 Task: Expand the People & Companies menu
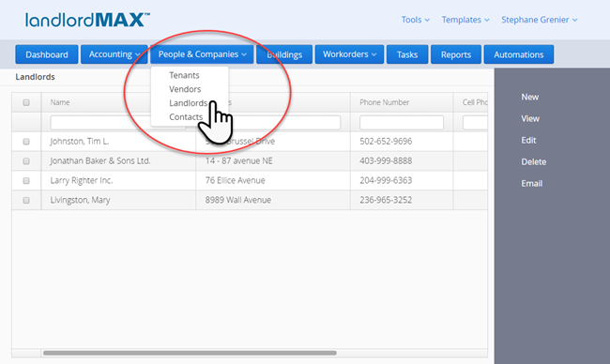pos(202,54)
